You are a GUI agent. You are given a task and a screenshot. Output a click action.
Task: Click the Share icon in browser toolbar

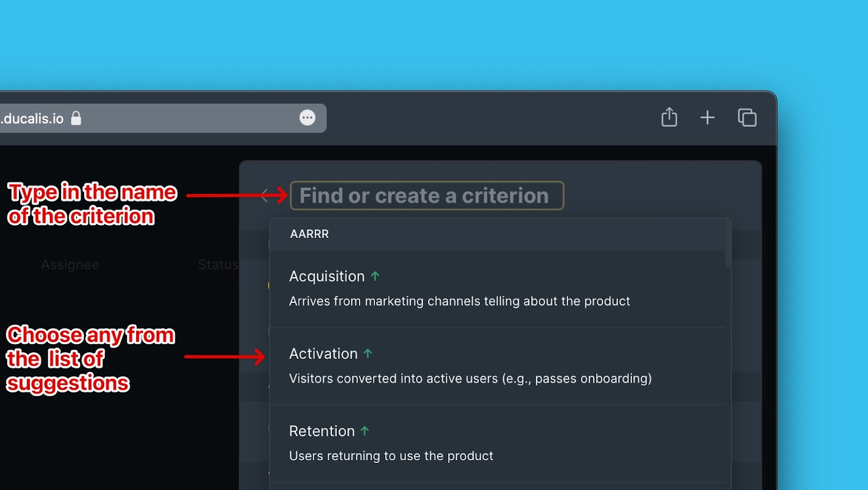669,117
